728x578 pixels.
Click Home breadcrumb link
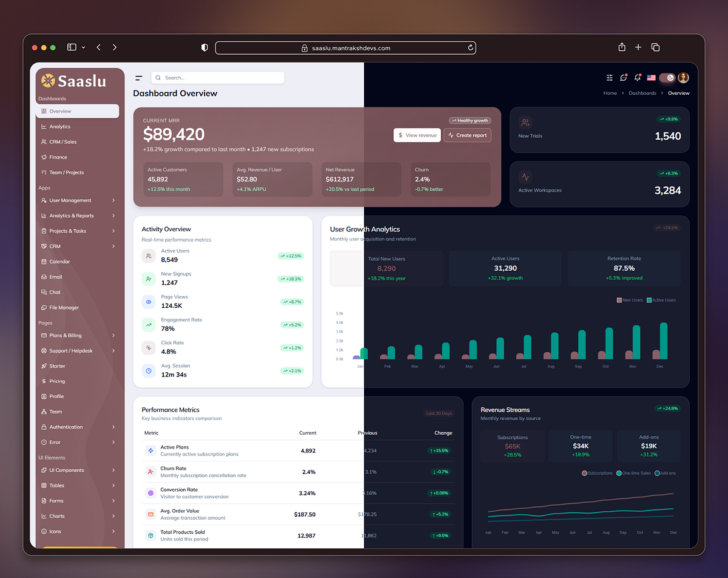[x=610, y=93]
